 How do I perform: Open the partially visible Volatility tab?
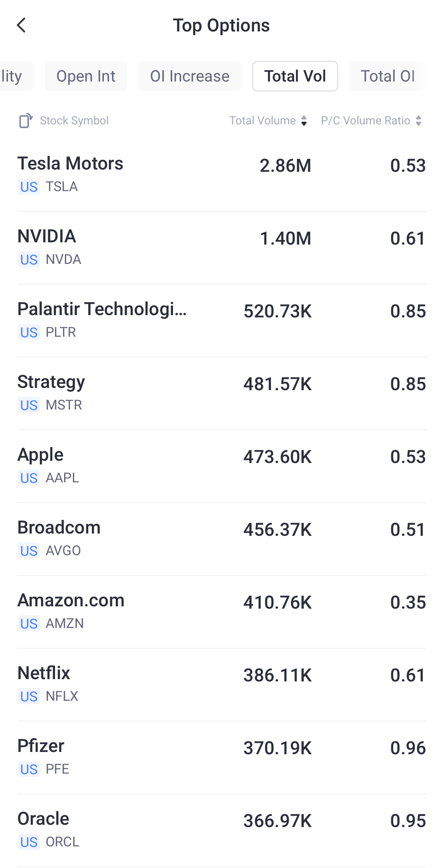13,76
